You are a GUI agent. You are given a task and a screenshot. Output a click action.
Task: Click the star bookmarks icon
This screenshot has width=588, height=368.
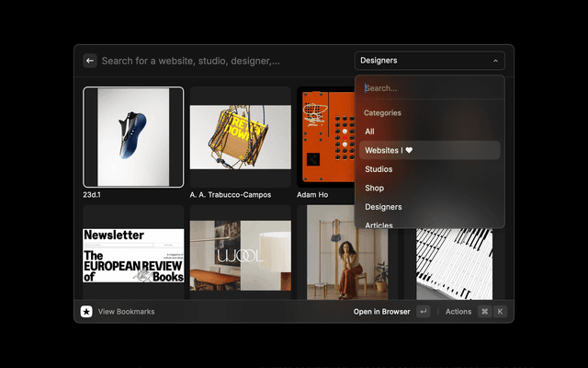tap(86, 312)
